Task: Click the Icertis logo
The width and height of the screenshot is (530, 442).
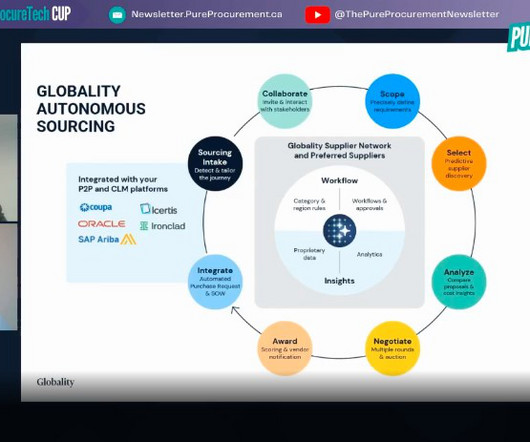Action: tap(159, 209)
